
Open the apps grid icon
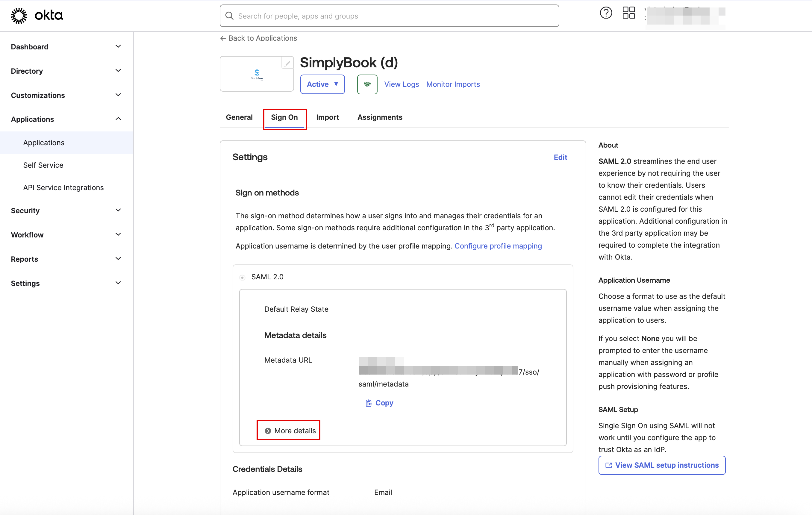628,13
